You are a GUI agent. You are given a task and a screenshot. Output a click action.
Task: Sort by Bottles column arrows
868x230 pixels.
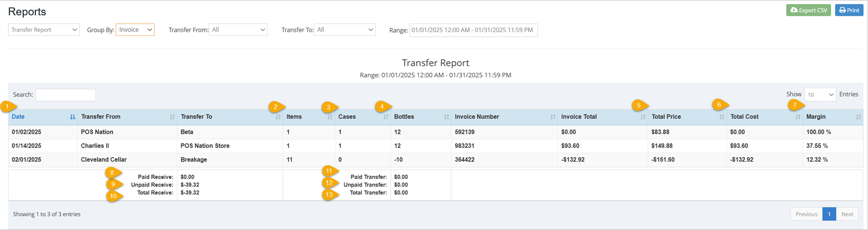point(447,117)
